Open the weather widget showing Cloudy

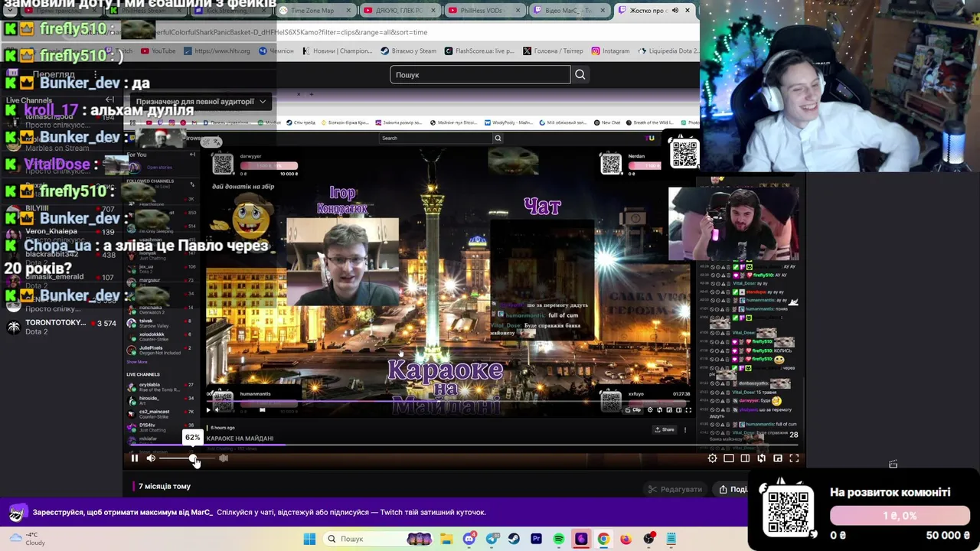point(27,539)
